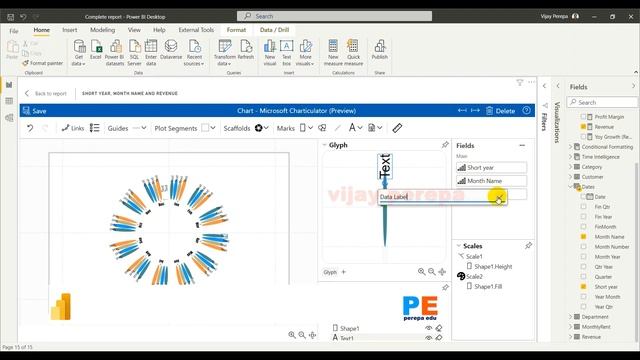Open Report view in left sidebar
The image size is (640, 360).
[x=9, y=85]
